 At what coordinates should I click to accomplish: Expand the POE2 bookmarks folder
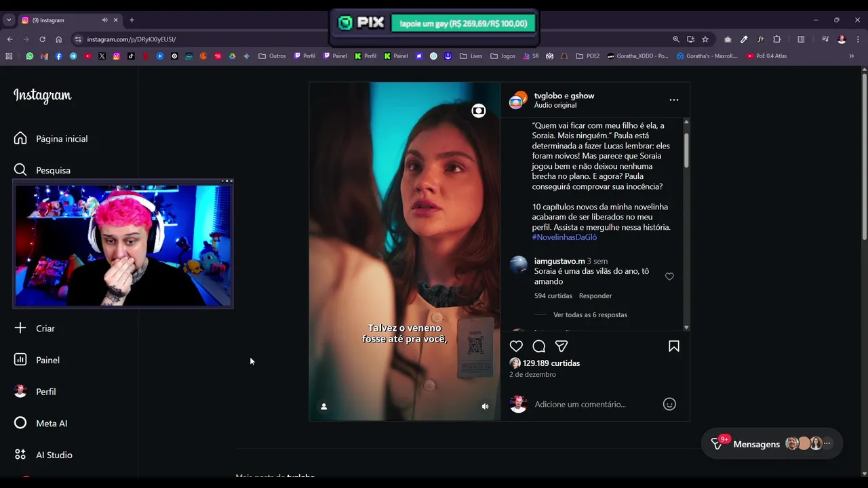pos(587,56)
